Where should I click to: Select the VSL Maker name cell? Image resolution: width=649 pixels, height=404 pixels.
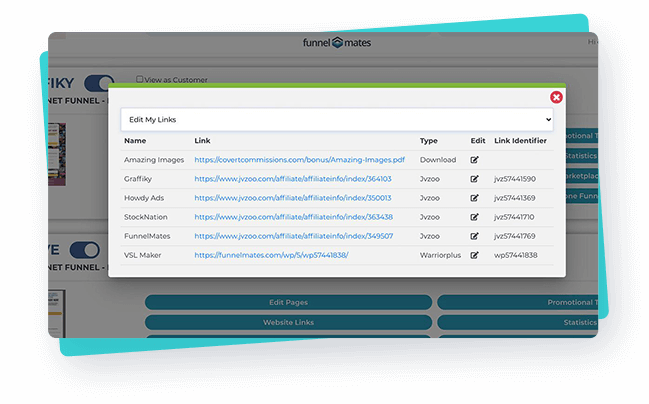142,255
